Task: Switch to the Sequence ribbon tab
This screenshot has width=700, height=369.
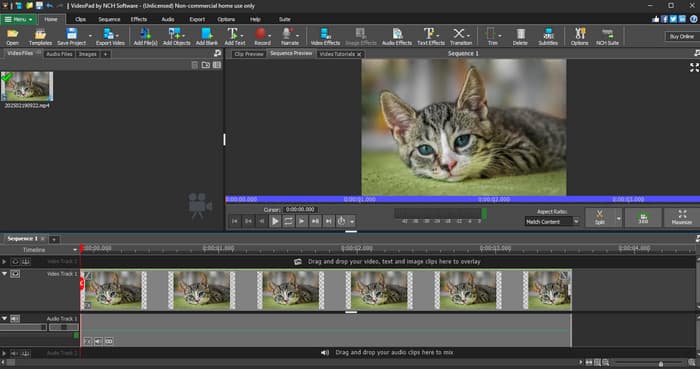Action: tap(109, 19)
